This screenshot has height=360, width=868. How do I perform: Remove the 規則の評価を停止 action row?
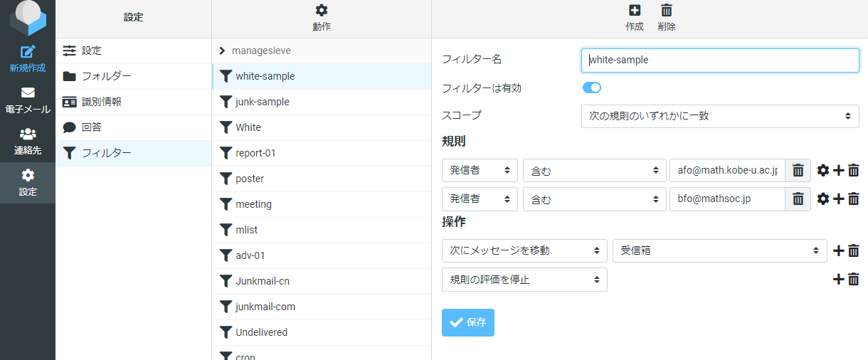[854, 280]
